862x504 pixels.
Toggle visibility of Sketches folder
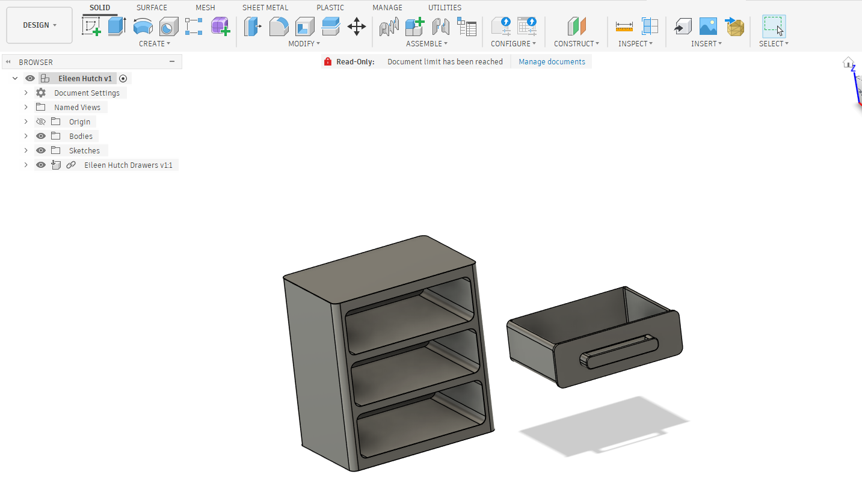pyautogui.click(x=41, y=150)
